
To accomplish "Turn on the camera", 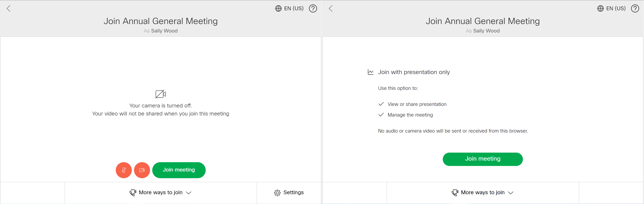I will [142, 170].
